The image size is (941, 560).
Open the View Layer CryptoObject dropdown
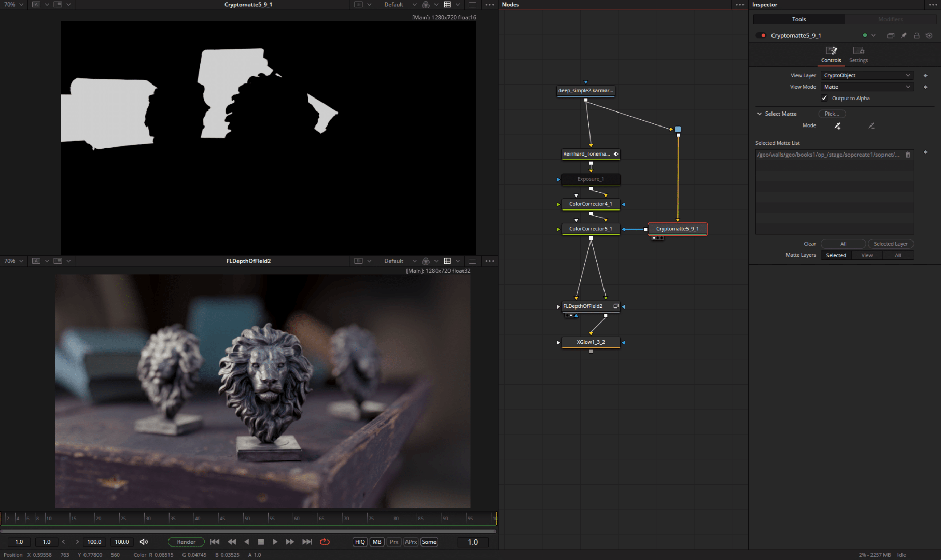(x=867, y=75)
